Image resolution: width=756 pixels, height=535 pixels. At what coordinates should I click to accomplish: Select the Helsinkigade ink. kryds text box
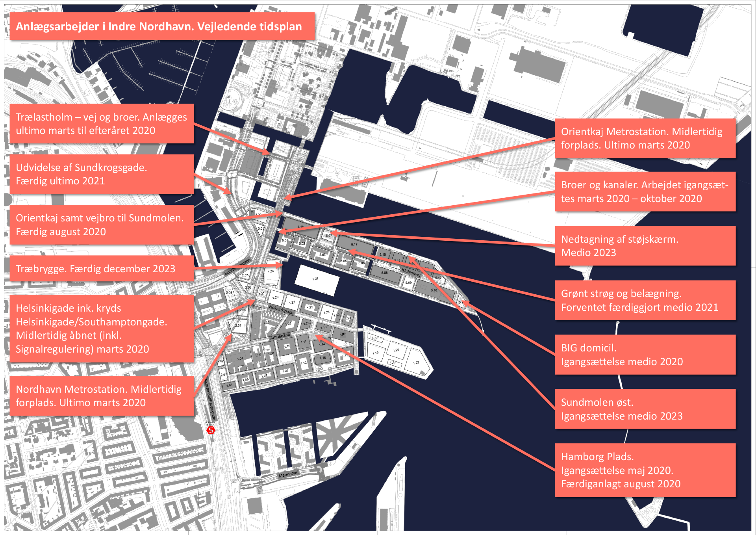(101, 329)
